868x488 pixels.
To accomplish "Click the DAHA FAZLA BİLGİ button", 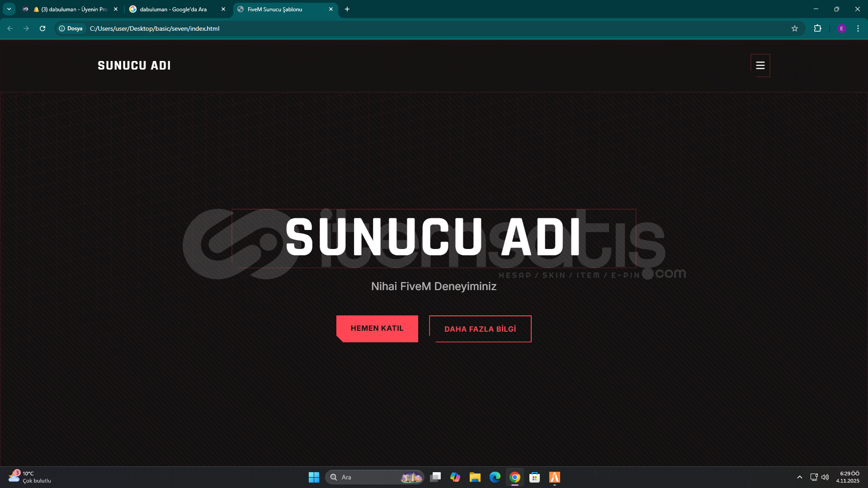I will 480,329.
